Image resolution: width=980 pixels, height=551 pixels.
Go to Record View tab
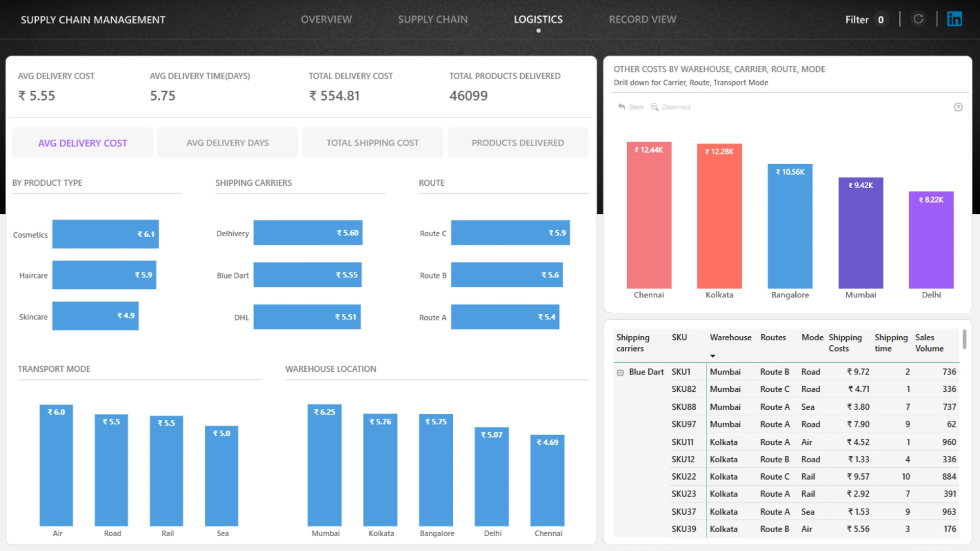pyautogui.click(x=642, y=19)
